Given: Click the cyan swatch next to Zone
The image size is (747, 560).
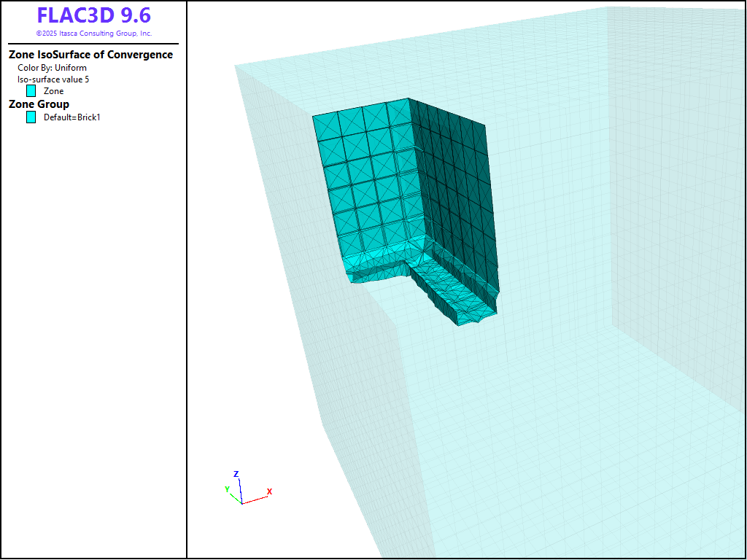Looking at the screenshot, I should point(31,91).
